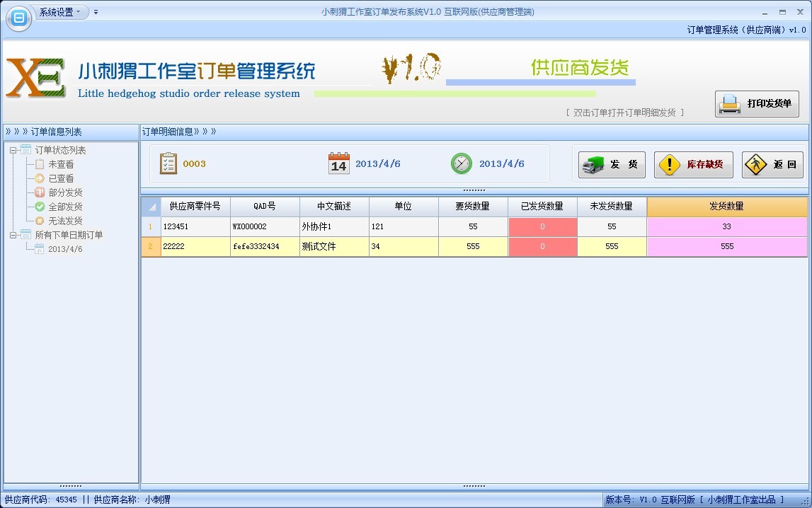Click the green clock icon

pyautogui.click(x=462, y=163)
